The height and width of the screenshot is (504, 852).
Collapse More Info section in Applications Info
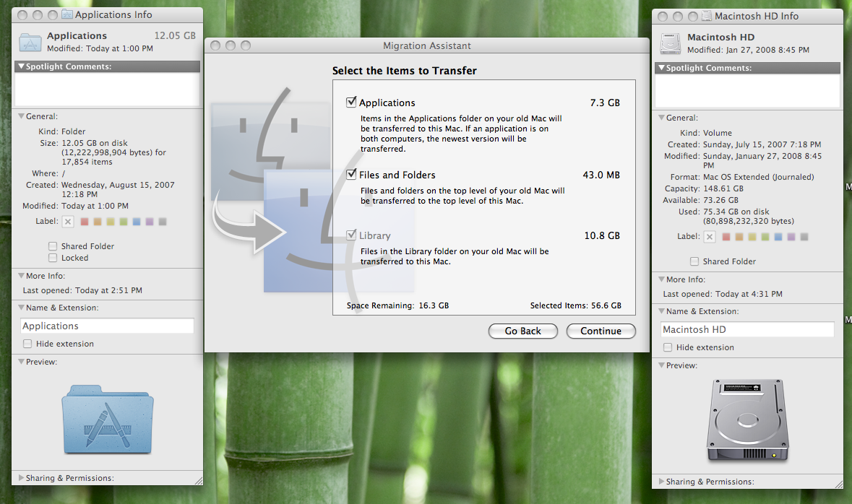[x=21, y=276]
